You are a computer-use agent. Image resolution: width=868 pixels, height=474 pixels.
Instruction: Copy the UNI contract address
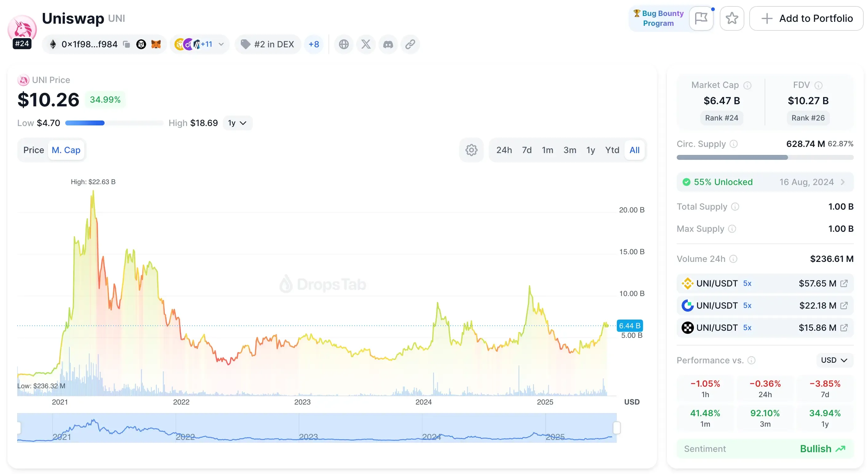tap(127, 44)
